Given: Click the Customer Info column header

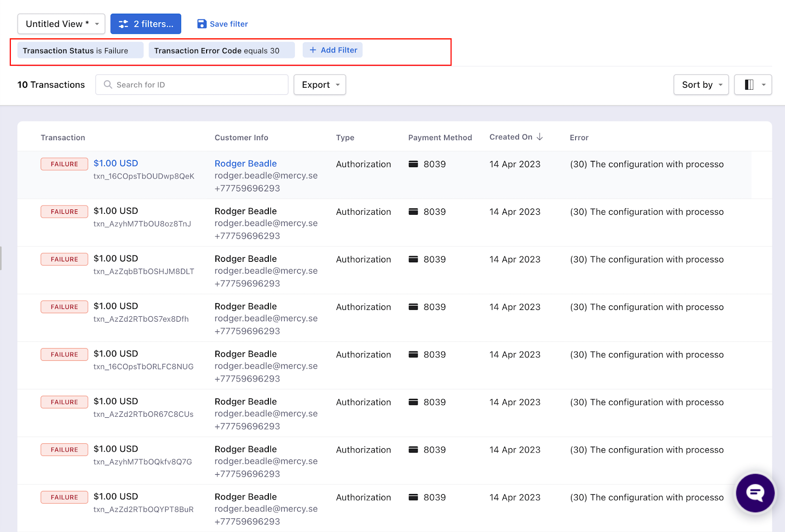Looking at the screenshot, I should click(x=241, y=138).
